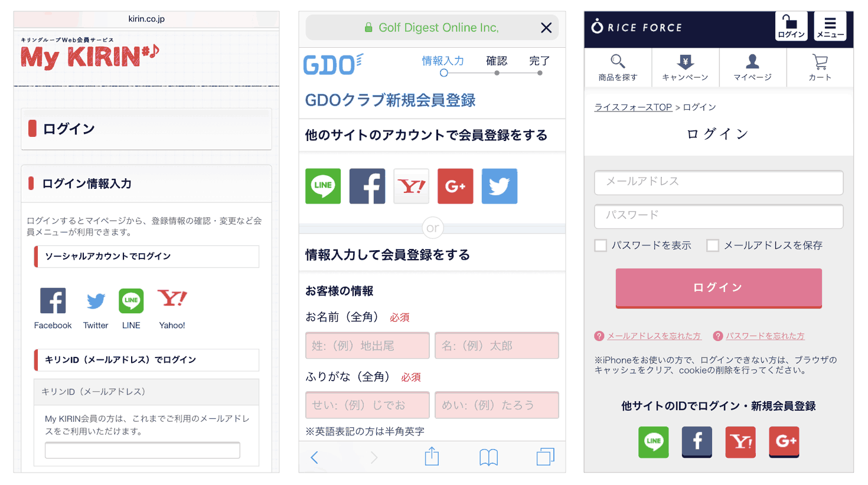Open the Rice Force ログイン lock icon
The width and height of the screenshot is (868, 485).
791,26
